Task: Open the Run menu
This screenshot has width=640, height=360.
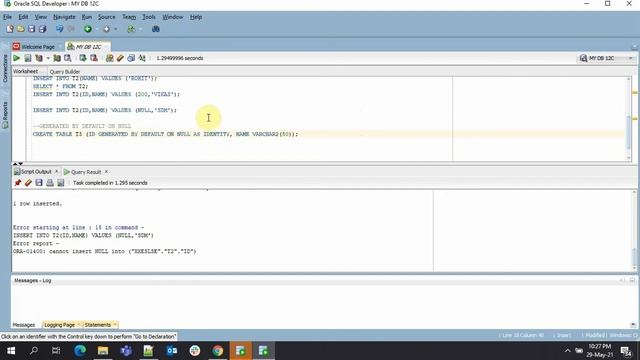Action: 87,17
